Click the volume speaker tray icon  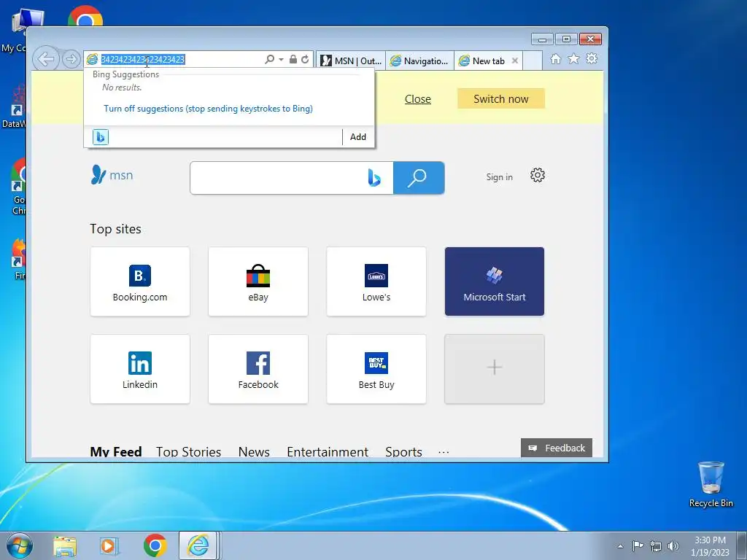(673, 546)
